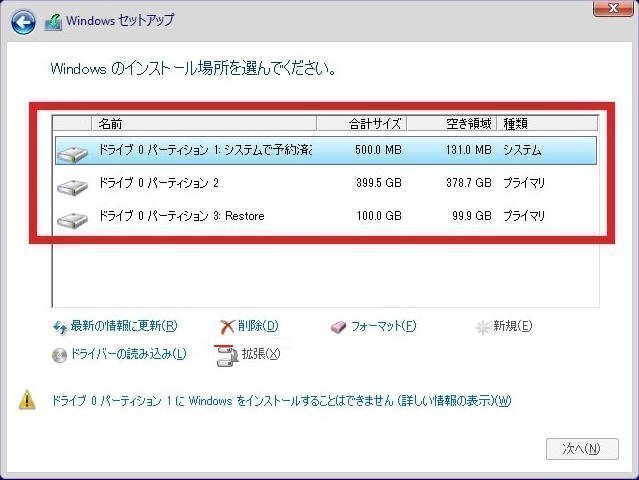Click 拡張(X) to extend partition
Screen dimensions: 639x480
[x=261, y=354]
